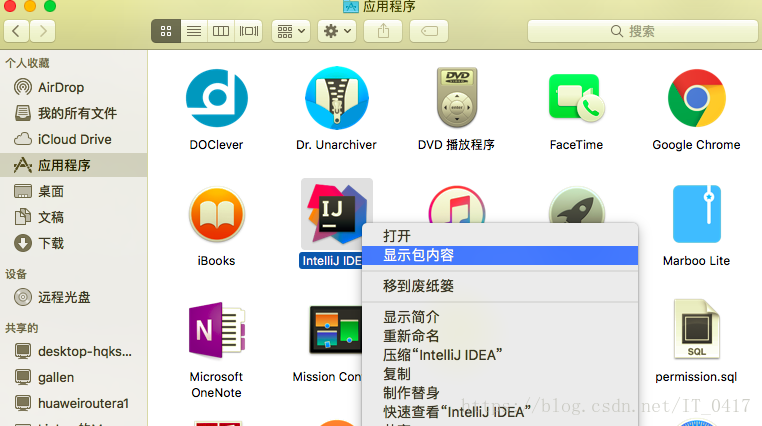Select 桌面 in the sidebar

coord(73,191)
